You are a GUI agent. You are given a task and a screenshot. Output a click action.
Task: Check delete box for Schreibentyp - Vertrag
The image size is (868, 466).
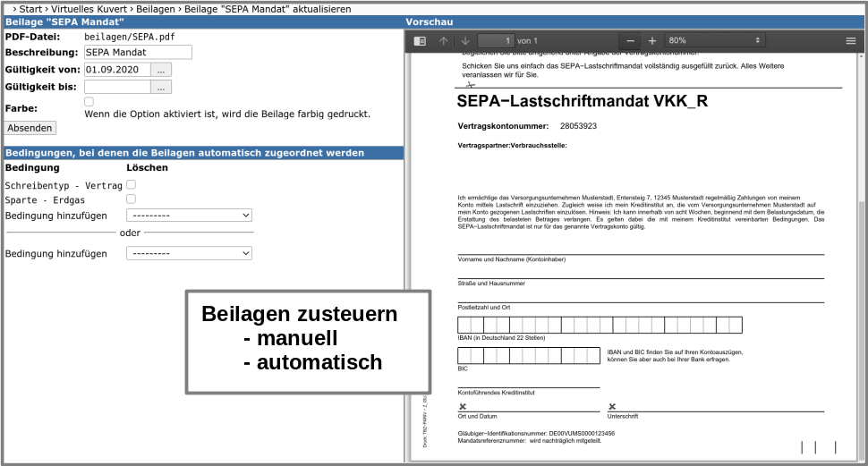click(132, 185)
